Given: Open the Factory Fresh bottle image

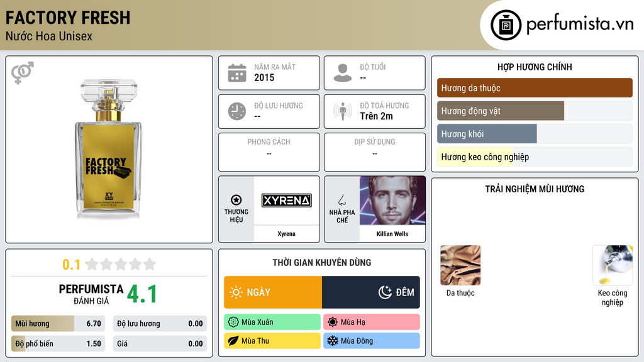Looking at the screenshot, I should [x=108, y=148].
